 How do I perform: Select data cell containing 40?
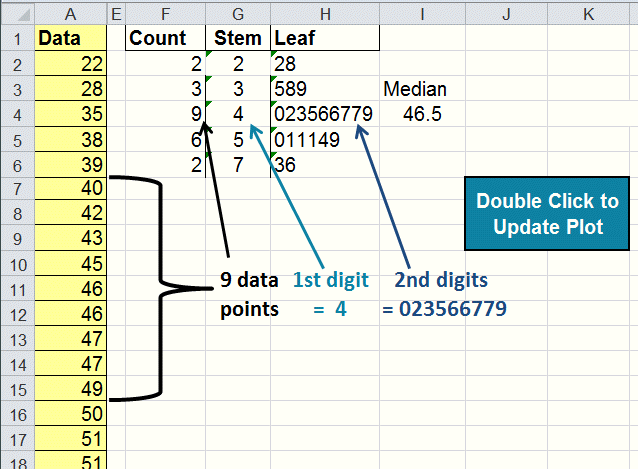71,189
